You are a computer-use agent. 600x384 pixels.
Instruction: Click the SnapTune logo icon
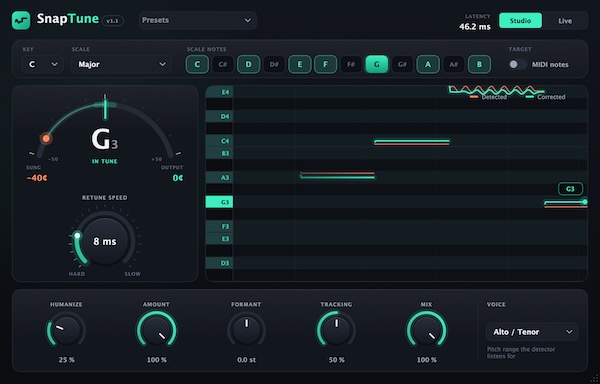(x=21, y=20)
